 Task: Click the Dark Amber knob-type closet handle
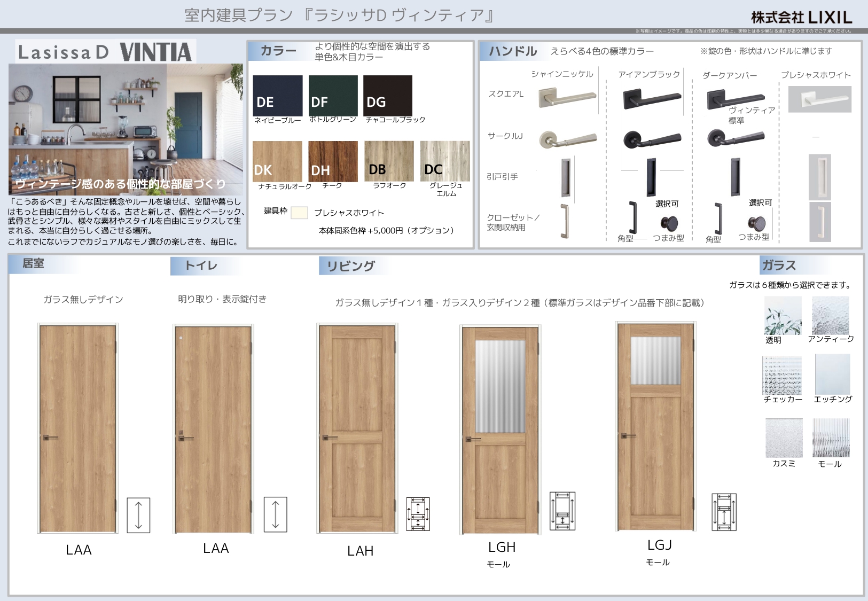point(756,224)
